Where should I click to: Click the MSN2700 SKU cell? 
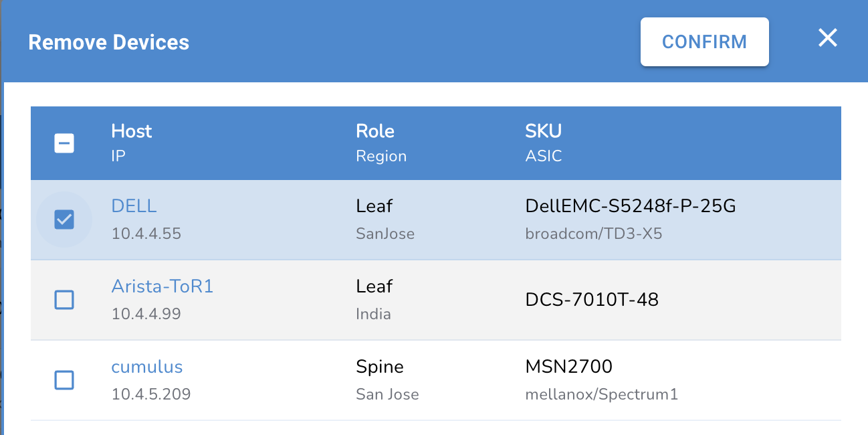[x=568, y=367]
